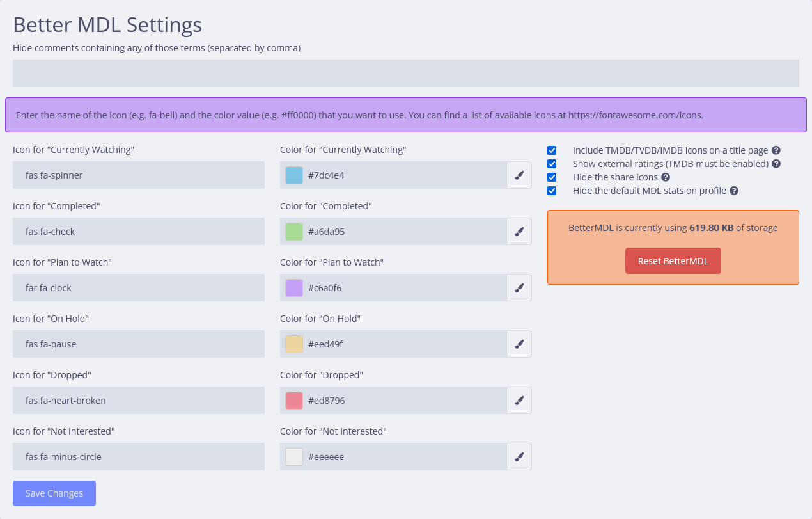Image resolution: width=812 pixels, height=519 pixels.
Task: Disable Hide the share icons checkbox
Action: (x=552, y=177)
